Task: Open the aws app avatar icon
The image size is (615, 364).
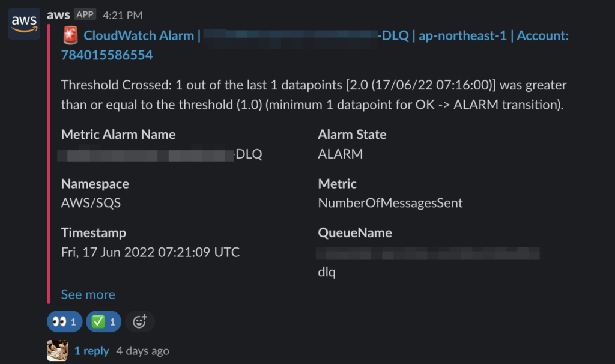Action: tap(24, 23)
